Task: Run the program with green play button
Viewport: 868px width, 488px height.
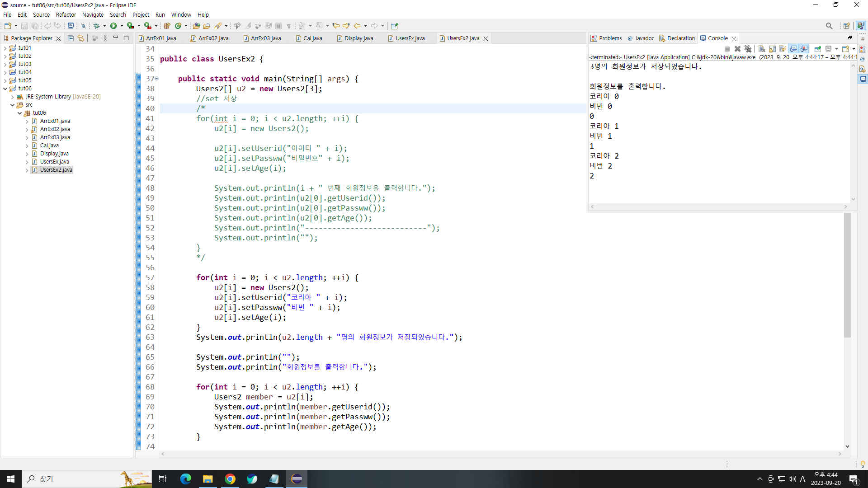Action: (x=113, y=26)
